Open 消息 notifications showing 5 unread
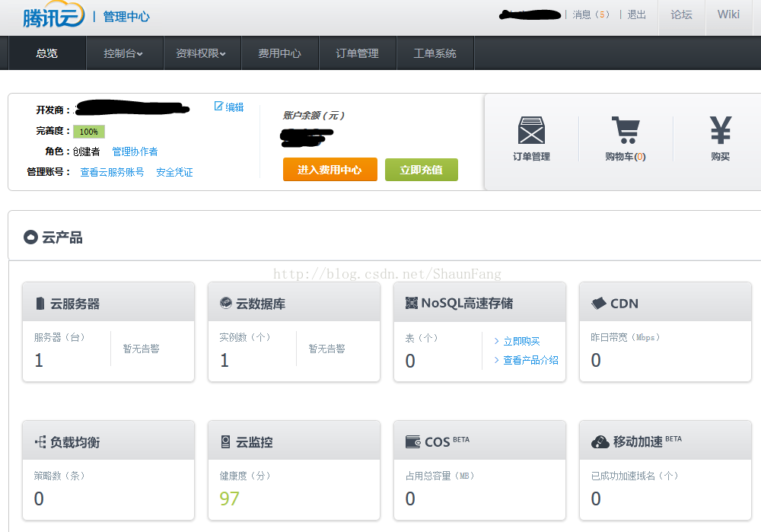Image resolution: width=761 pixels, height=532 pixels. click(591, 14)
